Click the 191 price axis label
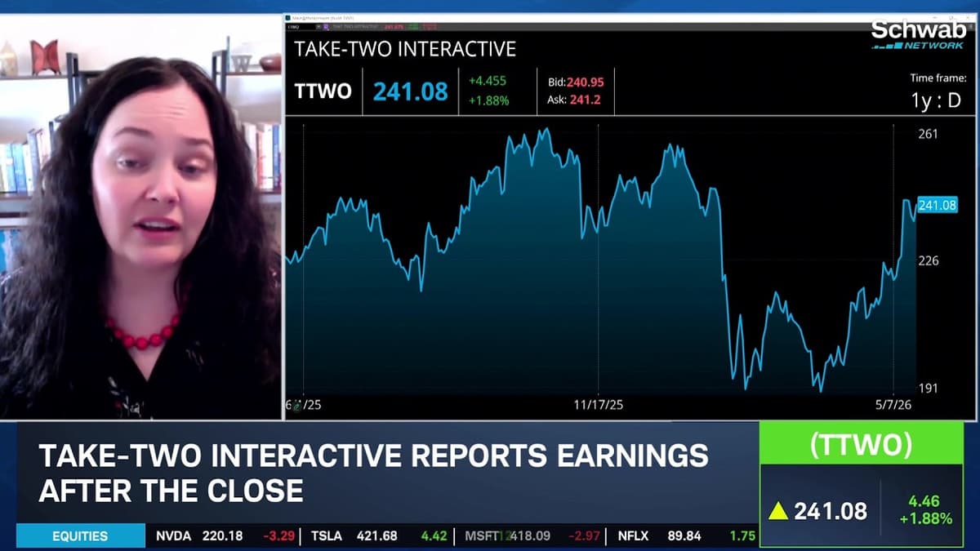 click(929, 388)
